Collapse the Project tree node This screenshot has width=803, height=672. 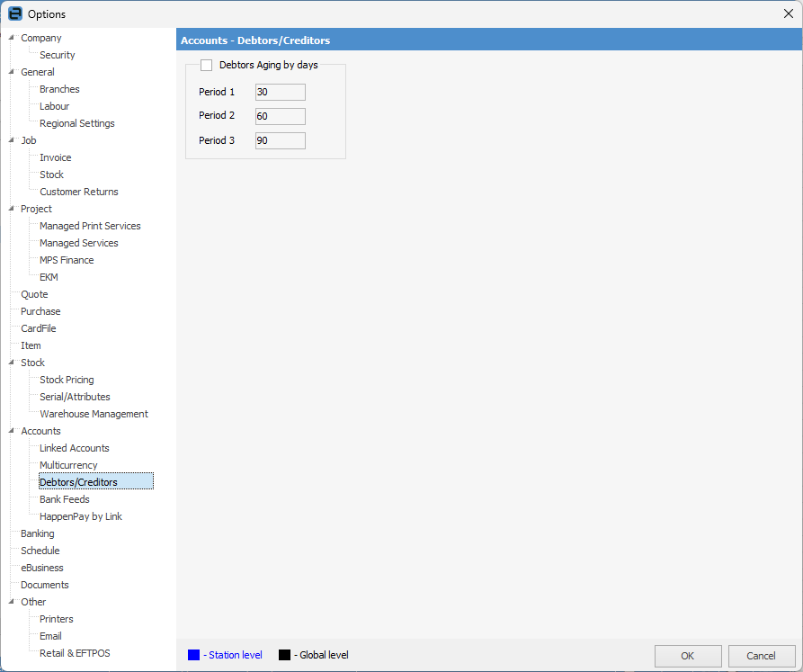(x=12, y=209)
